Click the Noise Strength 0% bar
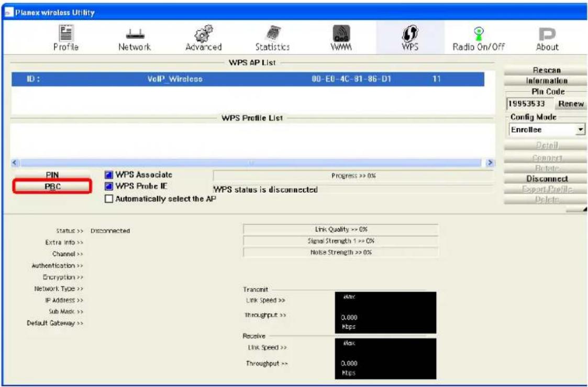Viewport: 588px width, 387px height. (340, 252)
